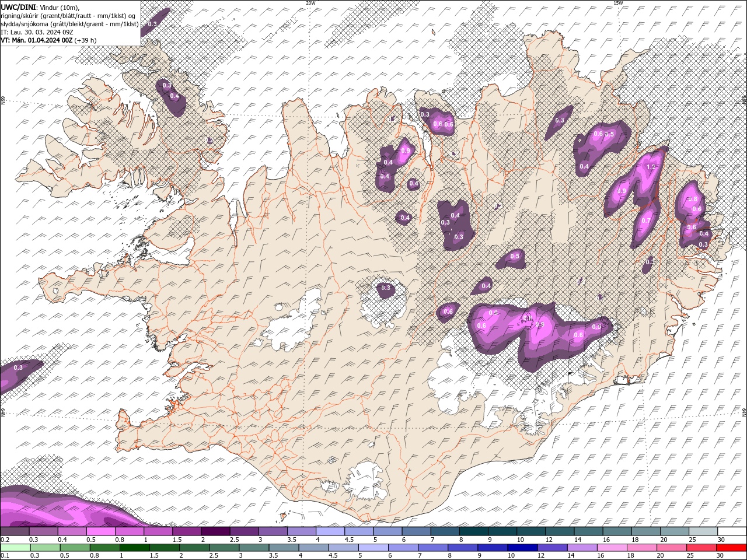Pick the darkest green 1–1.5 rain-scale swatch
Screen dimensions: 747x560
pos(135,548)
